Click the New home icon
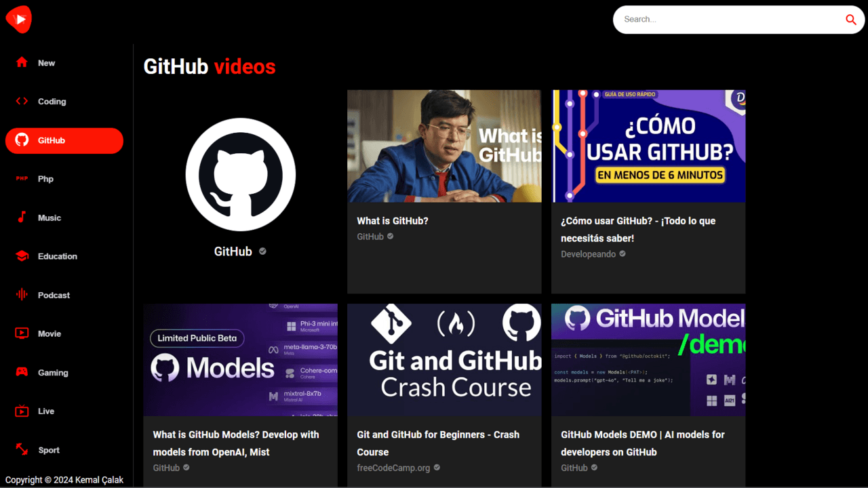The height and width of the screenshot is (488, 868). tap(22, 62)
